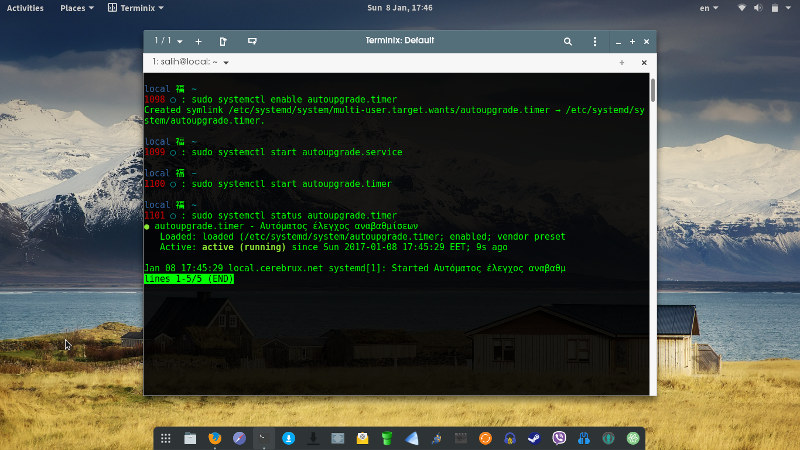Open the en keyboard layout dropdown
The image size is (800, 450).
709,8
